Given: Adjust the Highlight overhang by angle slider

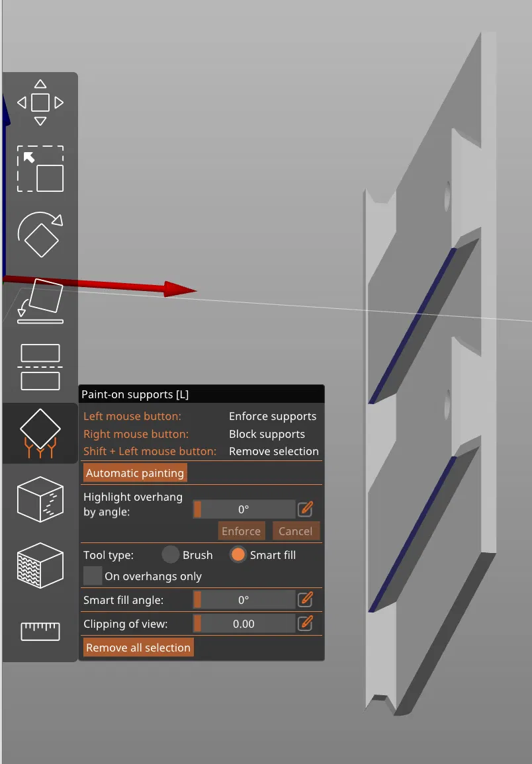Looking at the screenshot, I should tap(244, 509).
